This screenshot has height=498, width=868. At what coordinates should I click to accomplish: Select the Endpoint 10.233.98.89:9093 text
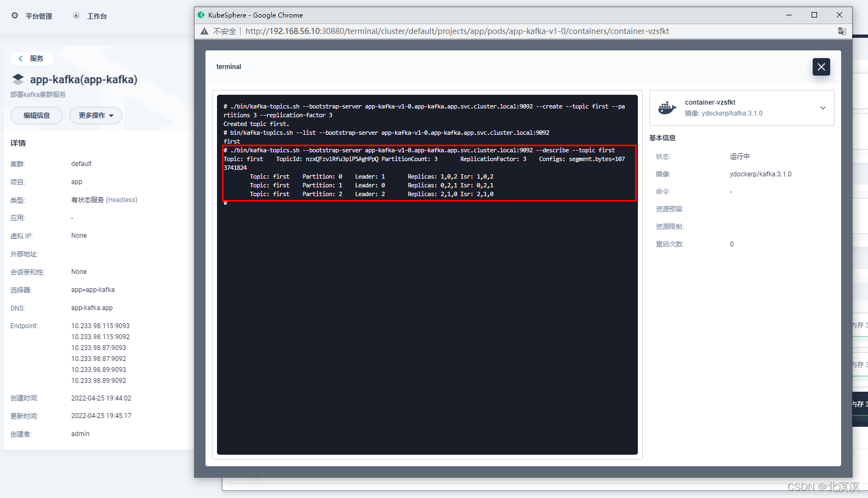point(99,370)
